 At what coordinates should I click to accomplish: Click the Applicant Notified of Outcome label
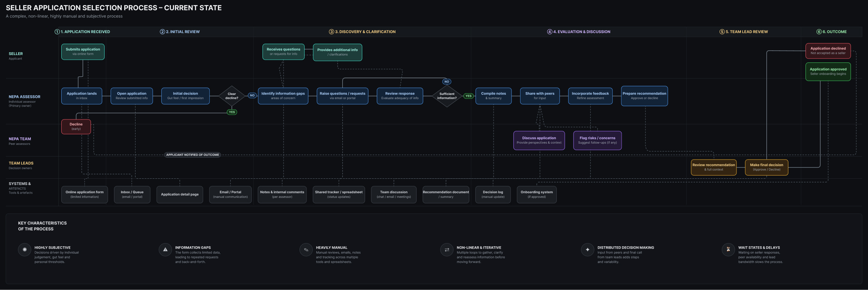point(192,155)
